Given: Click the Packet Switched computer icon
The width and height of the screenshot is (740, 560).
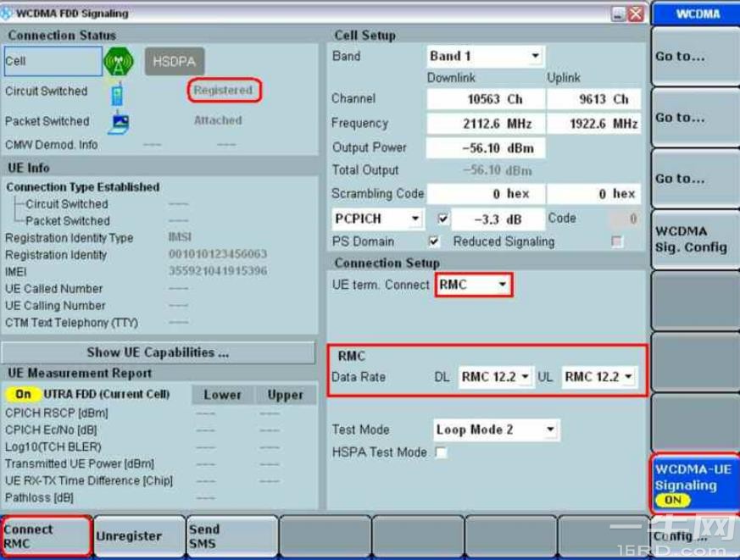Looking at the screenshot, I should click(x=117, y=122).
